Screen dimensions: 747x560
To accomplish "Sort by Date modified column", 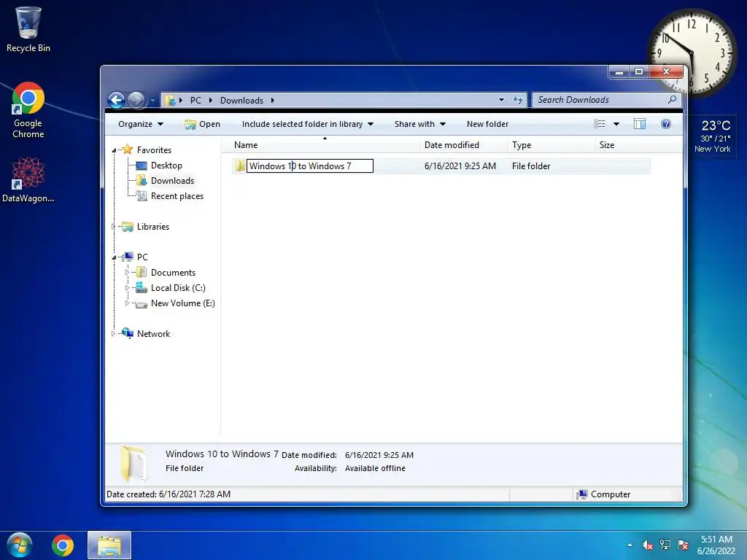I will [x=464, y=145].
